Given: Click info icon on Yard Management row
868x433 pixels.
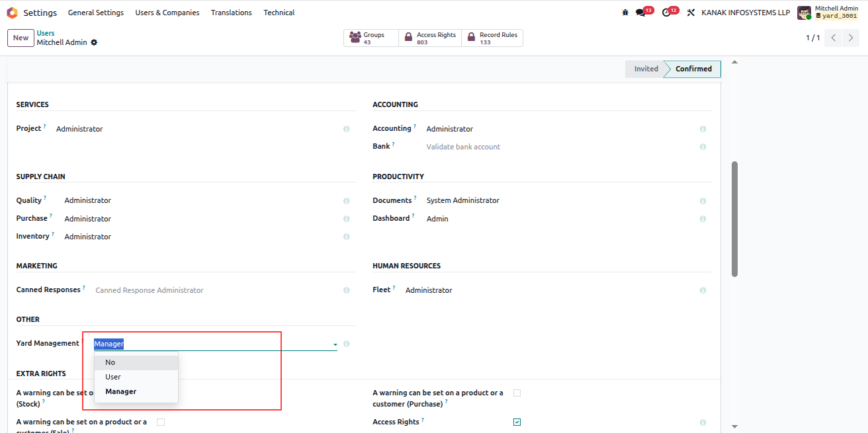Looking at the screenshot, I should click(x=346, y=344).
